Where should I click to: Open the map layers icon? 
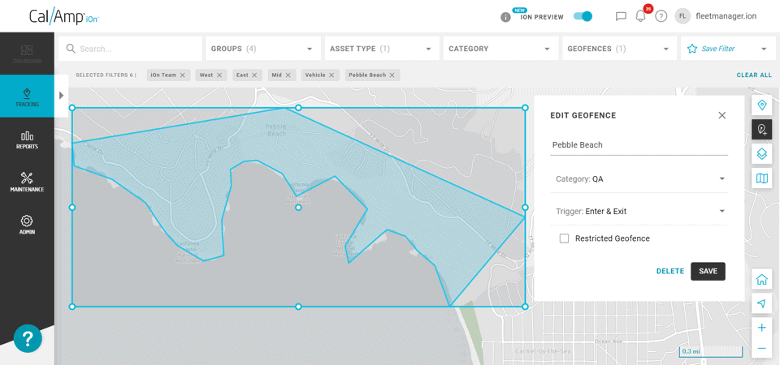[761, 154]
